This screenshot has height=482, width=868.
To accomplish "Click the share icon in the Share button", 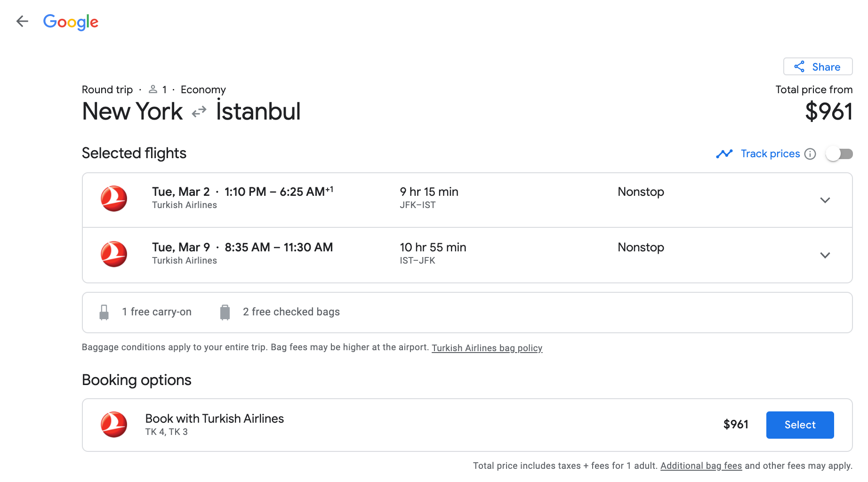I will [x=800, y=66].
